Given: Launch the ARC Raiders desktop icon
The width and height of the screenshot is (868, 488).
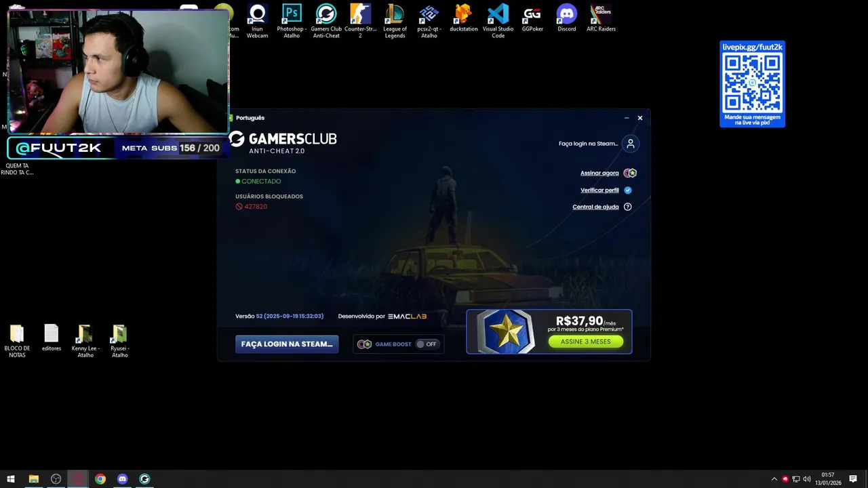Looking at the screenshot, I should 601,18.
